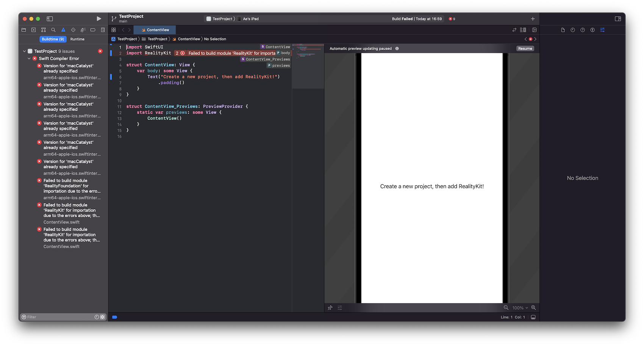Open the source control branch icon
This screenshot has width=644, height=346.
[x=114, y=19]
